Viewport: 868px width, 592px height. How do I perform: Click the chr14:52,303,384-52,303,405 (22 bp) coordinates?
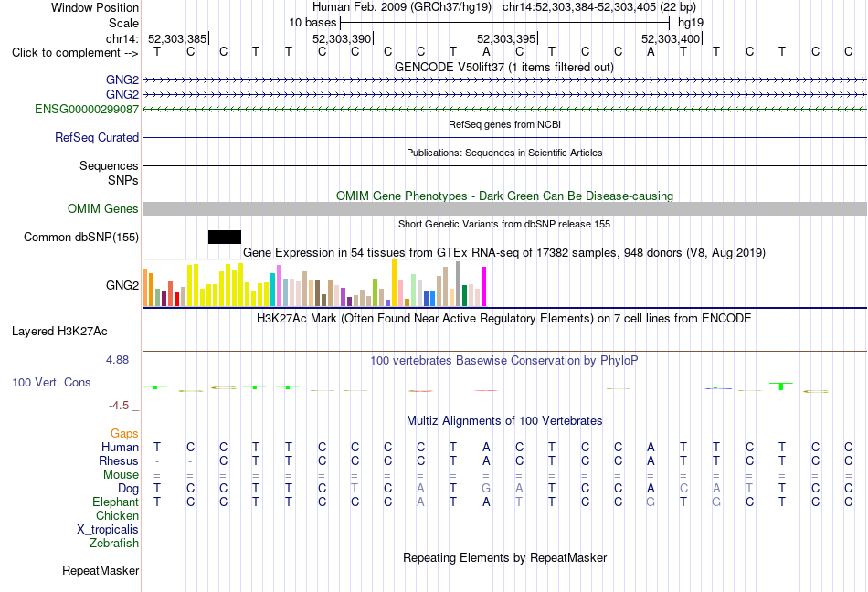(x=599, y=7)
